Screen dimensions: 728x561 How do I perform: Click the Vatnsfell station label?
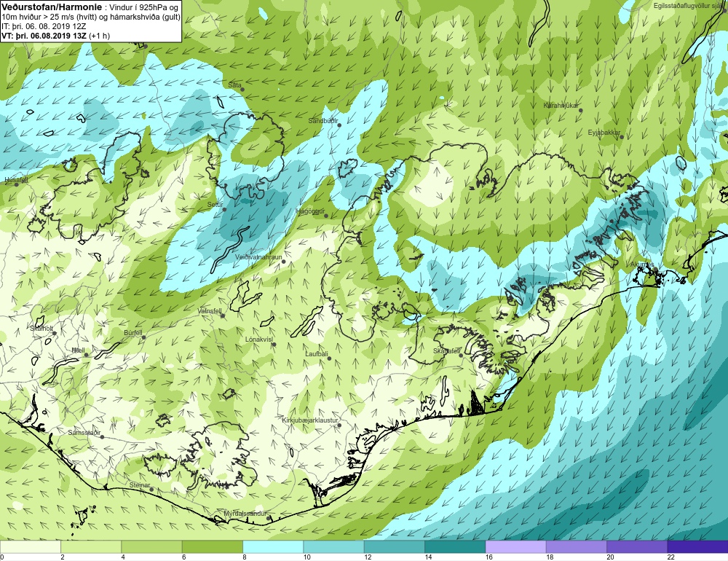pos(210,311)
